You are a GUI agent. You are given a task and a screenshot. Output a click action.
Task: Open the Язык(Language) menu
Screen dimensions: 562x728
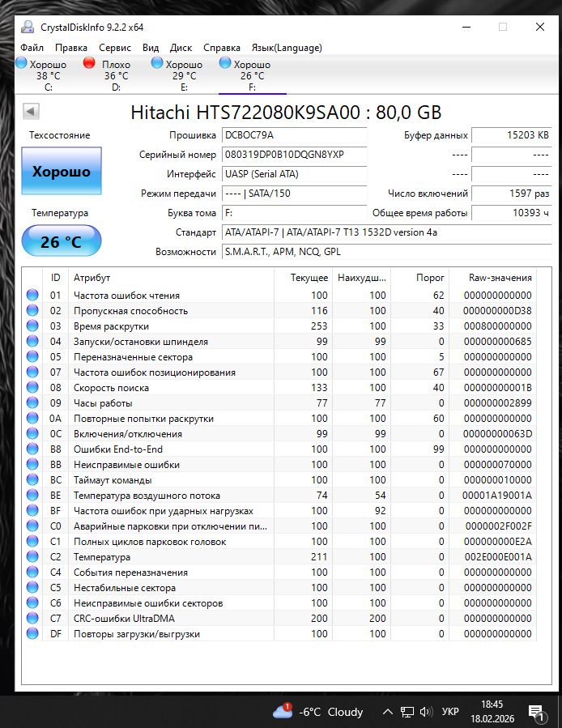[x=287, y=48]
